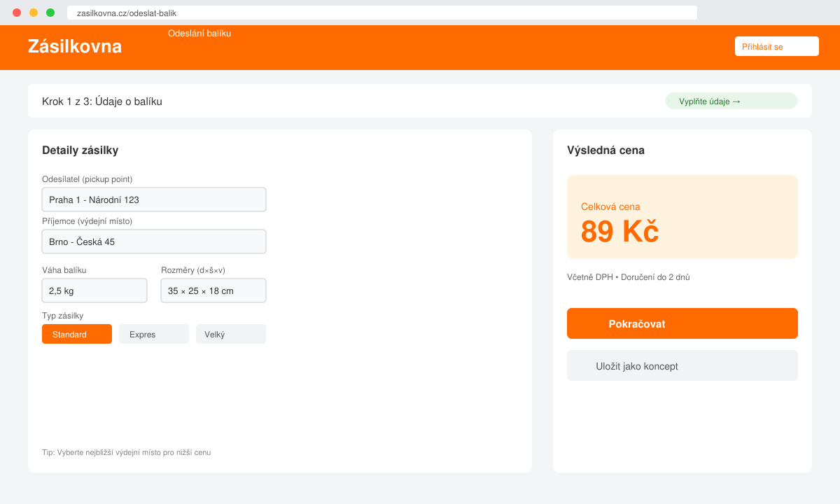This screenshot has width=840, height=504.
Task: Click the Váha balíku field
Action: click(x=94, y=290)
